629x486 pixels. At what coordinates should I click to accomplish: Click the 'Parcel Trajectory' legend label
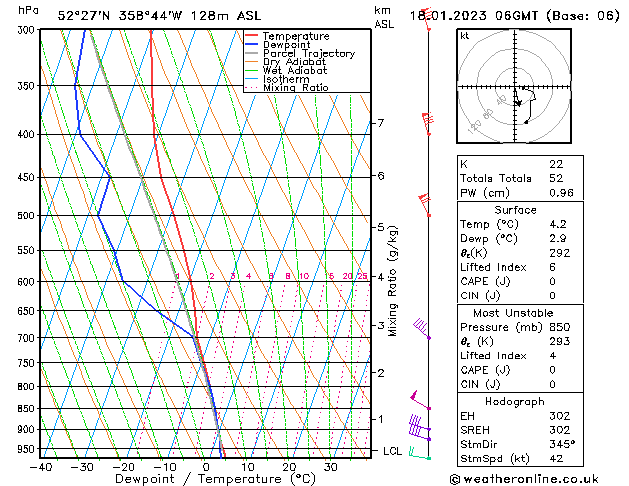[309, 53]
